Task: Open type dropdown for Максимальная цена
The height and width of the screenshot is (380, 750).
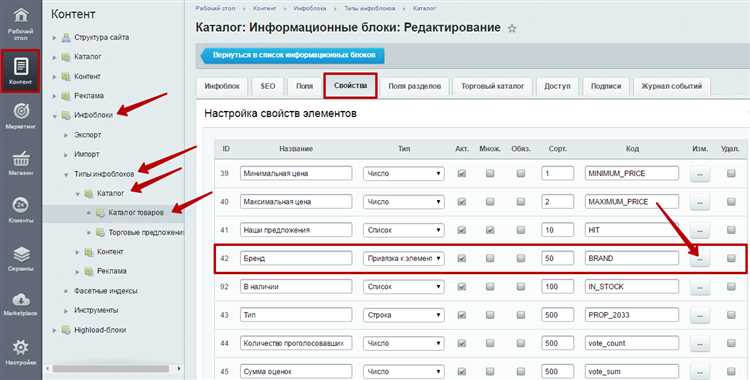Action: pos(403,202)
